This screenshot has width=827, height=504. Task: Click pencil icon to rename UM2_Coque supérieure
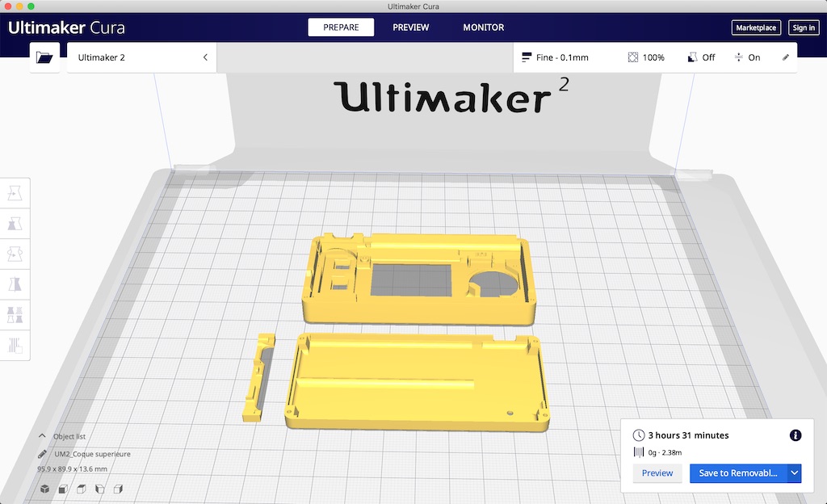point(42,454)
